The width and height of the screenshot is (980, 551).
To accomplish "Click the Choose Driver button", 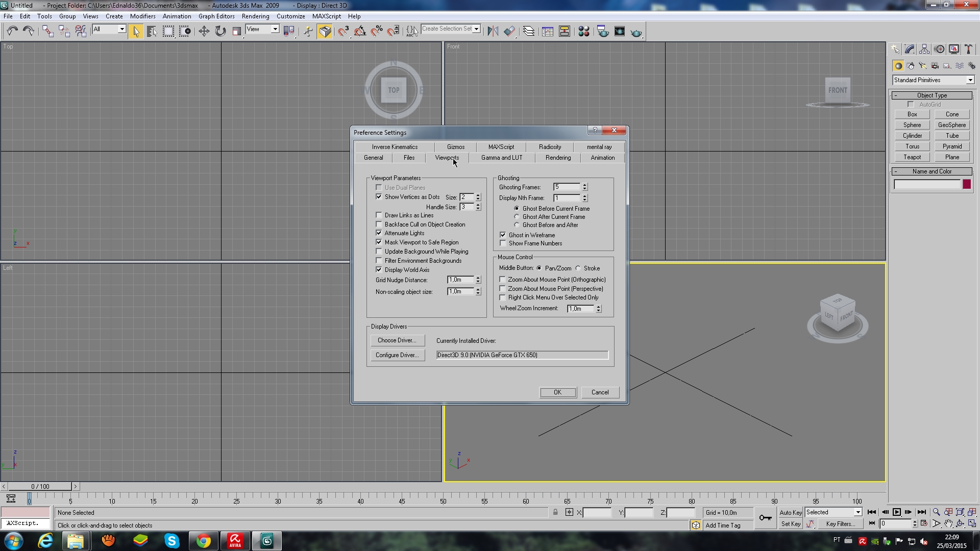I will coord(397,340).
